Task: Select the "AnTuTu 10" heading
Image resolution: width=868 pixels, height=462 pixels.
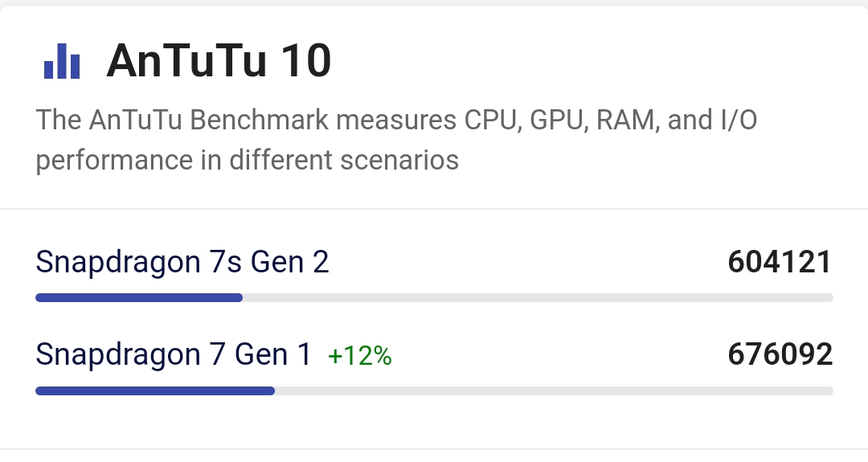Action: [219, 60]
